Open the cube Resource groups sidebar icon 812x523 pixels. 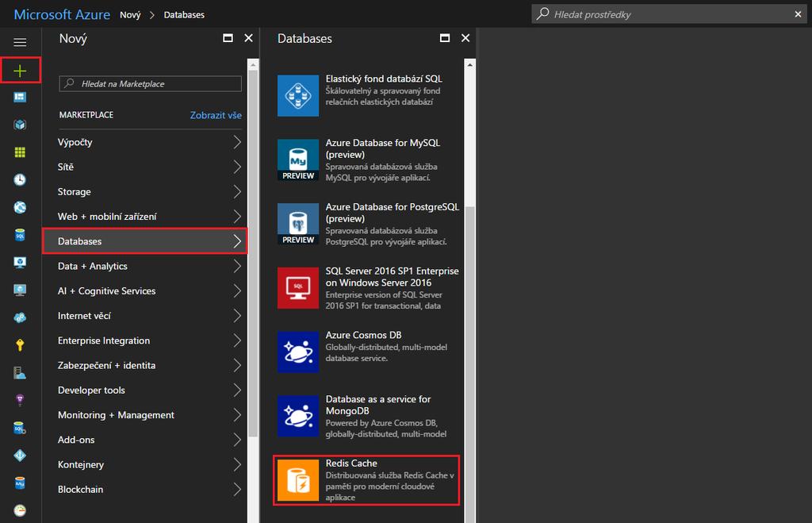pyautogui.click(x=20, y=125)
